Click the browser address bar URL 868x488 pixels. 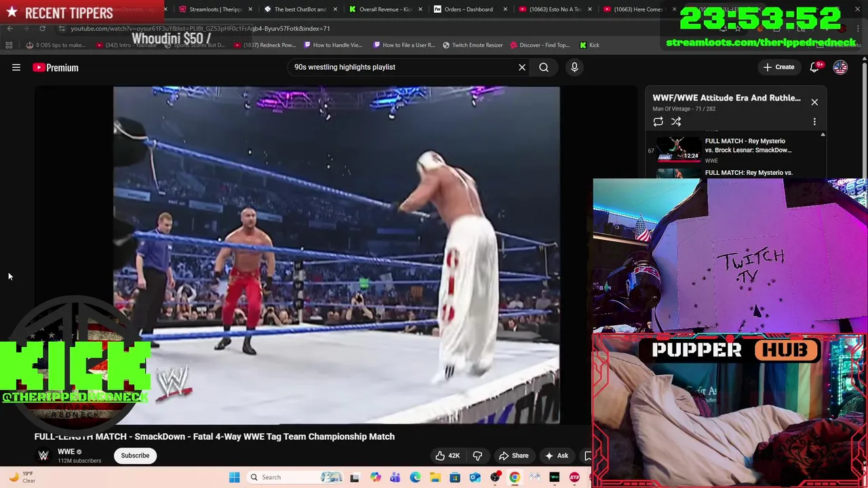(200, 28)
